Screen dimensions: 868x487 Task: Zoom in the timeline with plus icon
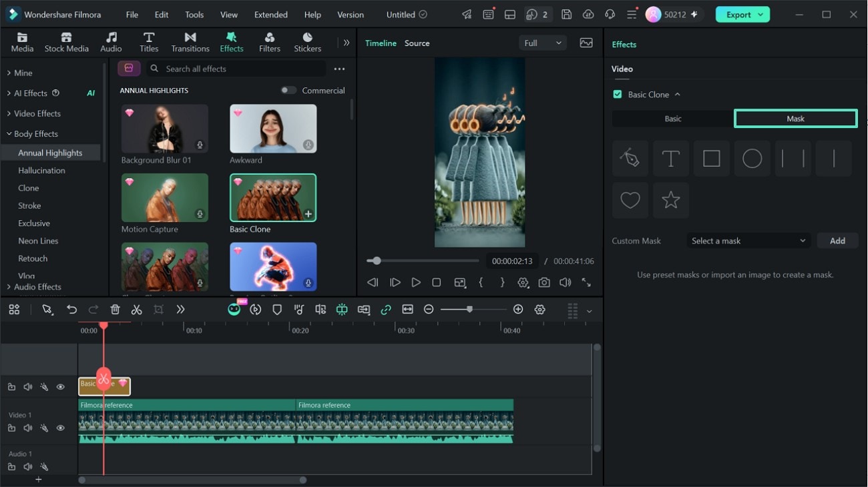pyautogui.click(x=518, y=310)
